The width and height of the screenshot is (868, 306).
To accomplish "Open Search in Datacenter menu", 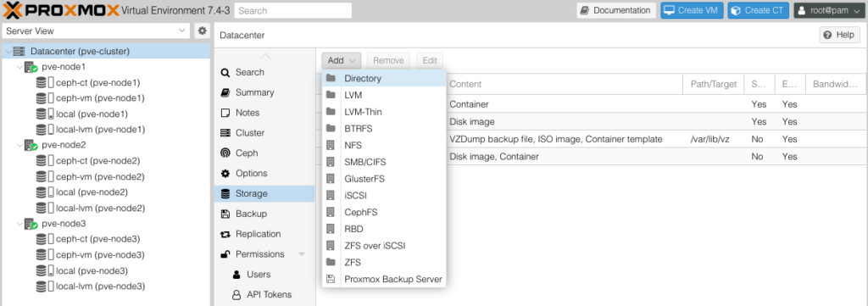I will coord(264,72).
